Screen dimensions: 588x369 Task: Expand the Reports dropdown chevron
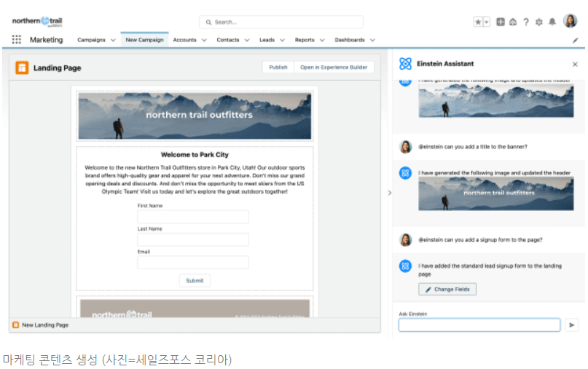[x=322, y=40]
